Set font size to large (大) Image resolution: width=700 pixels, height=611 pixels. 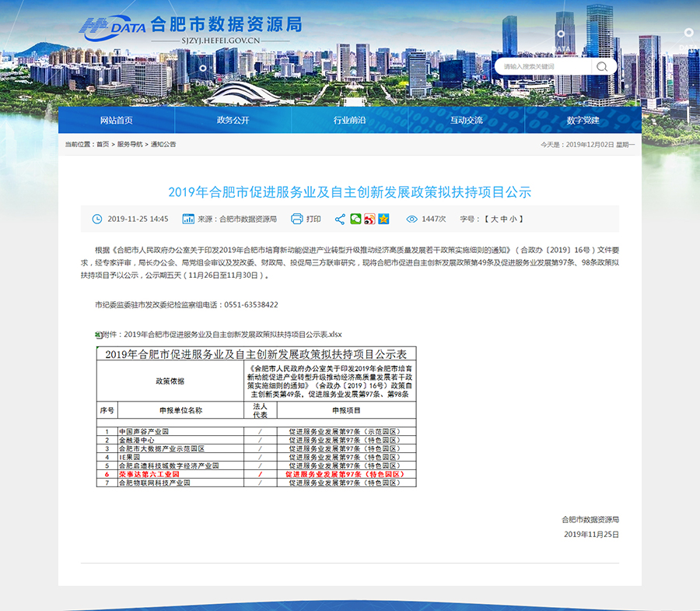(493, 219)
